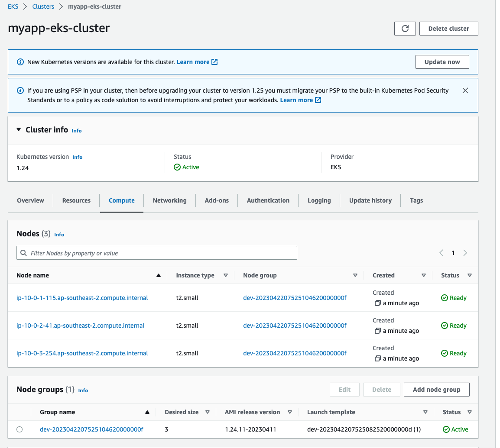The height and width of the screenshot is (448, 500).
Task: Click the info icon in Kubernetes versions banner
Action: (20, 62)
